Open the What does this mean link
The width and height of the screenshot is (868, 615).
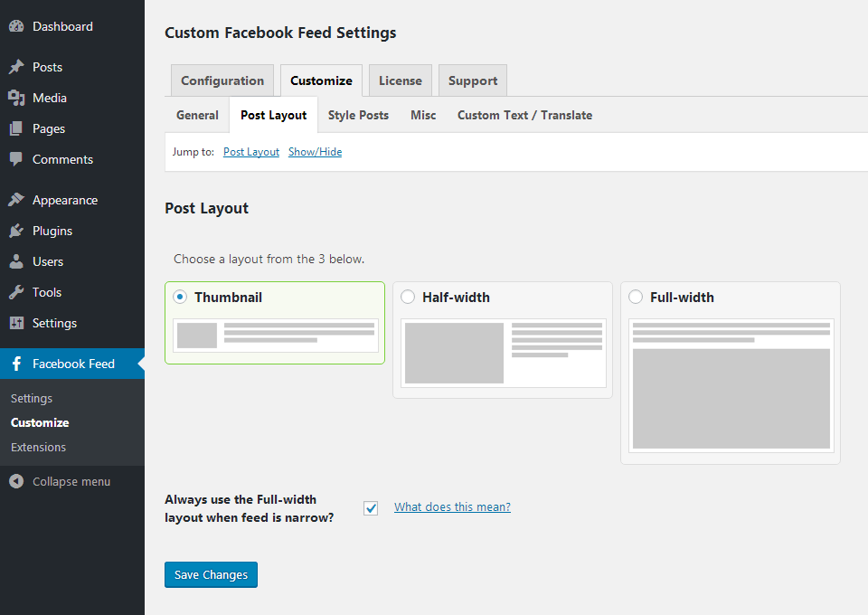pos(451,506)
